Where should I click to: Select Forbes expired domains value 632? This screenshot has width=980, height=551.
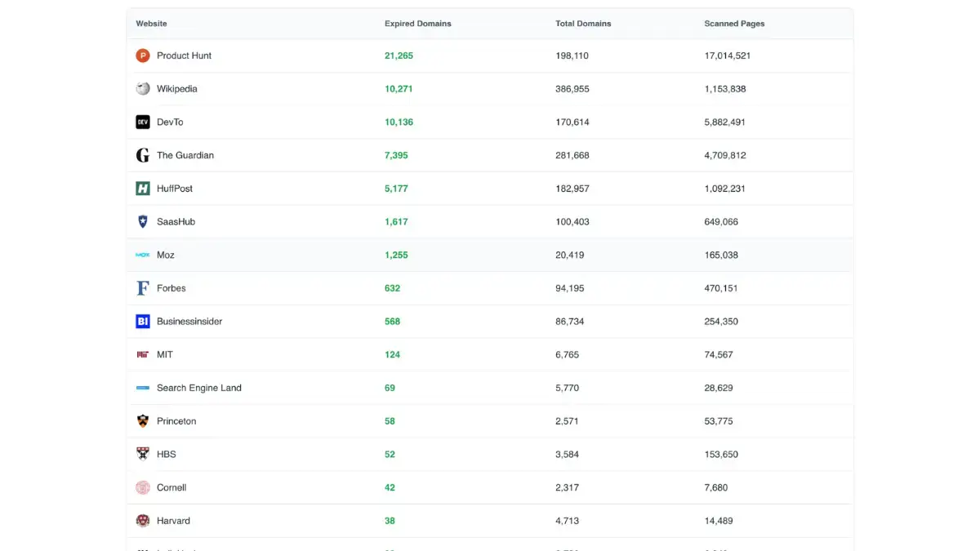[393, 288]
